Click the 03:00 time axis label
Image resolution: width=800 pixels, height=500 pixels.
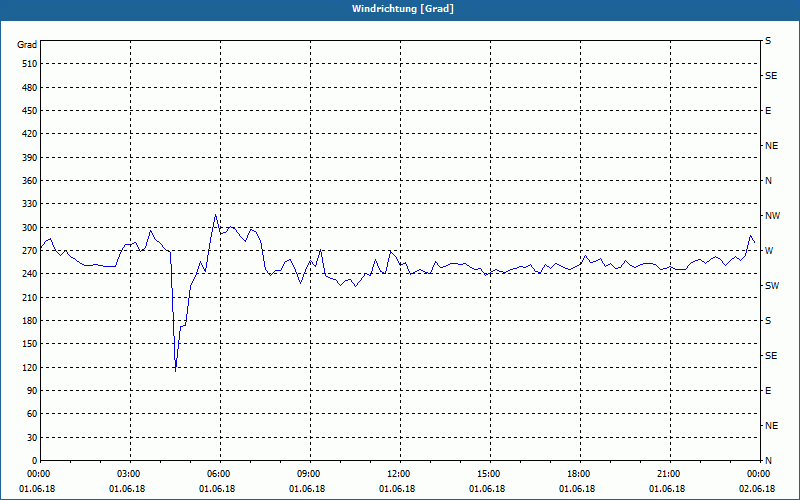coord(128,474)
